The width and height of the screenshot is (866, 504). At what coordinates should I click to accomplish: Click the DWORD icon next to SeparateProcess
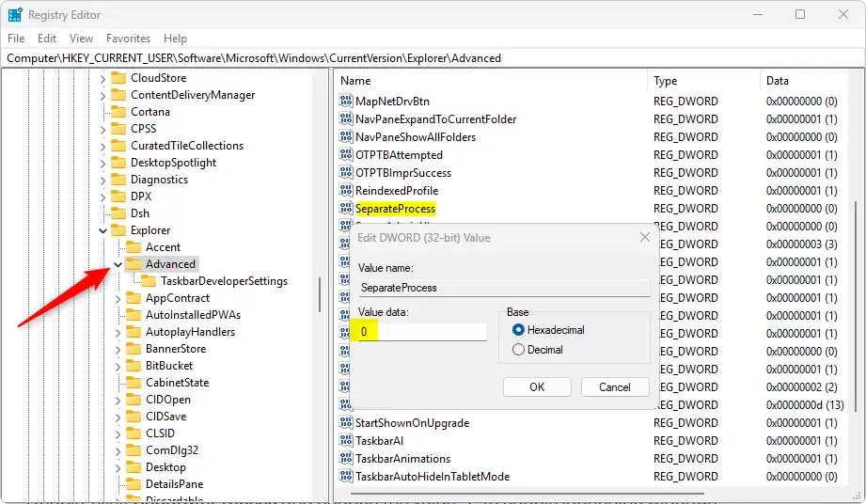[x=346, y=208]
